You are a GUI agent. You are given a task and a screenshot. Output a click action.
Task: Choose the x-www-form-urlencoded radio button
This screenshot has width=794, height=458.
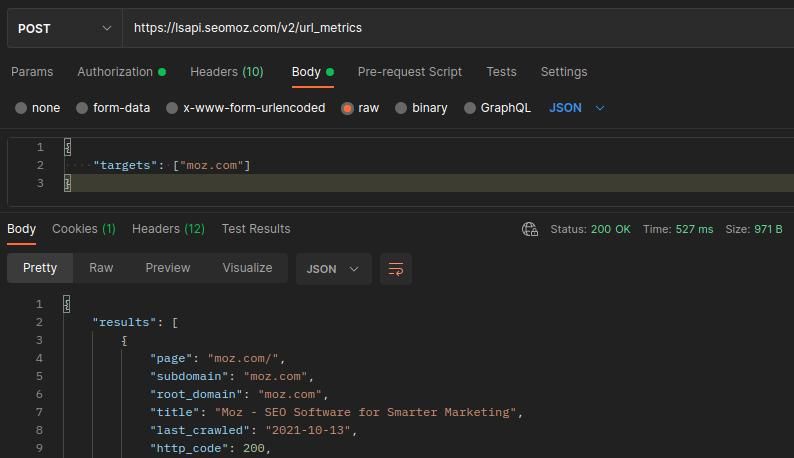pos(172,108)
